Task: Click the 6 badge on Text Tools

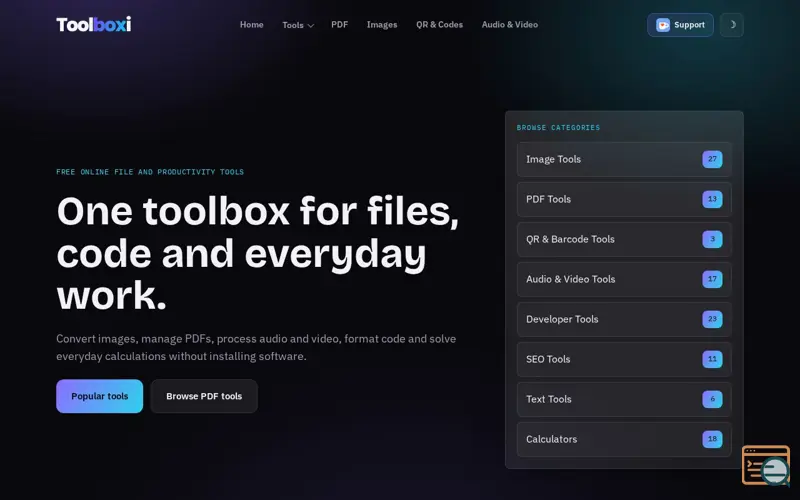Action: pos(712,399)
